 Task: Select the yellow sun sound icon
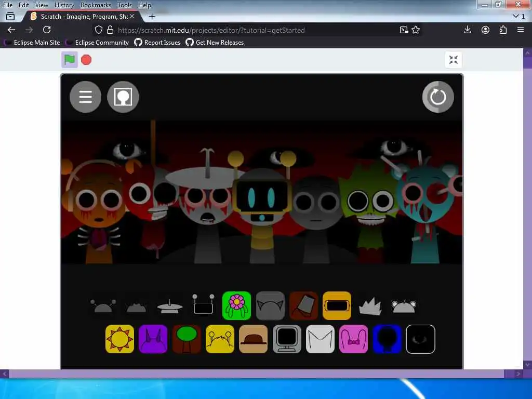(x=120, y=339)
